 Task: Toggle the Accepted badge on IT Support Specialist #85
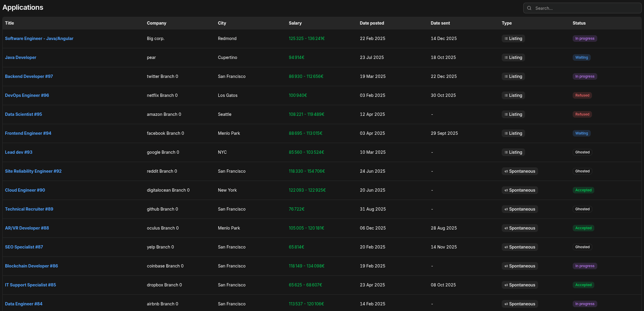583,285
